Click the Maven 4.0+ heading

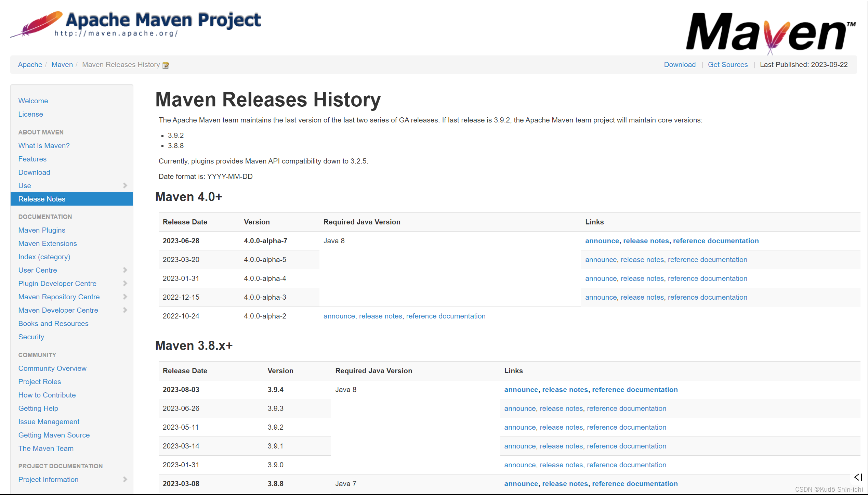coord(188,197)
